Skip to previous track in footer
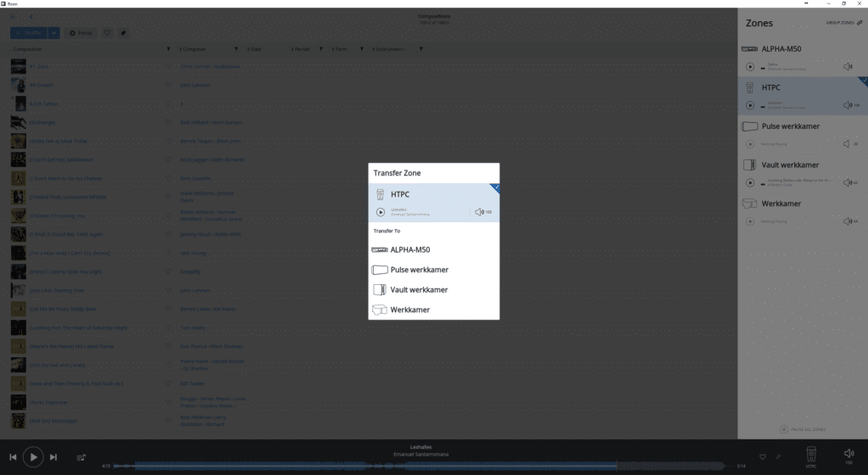Viewport: 868px width, 475px height. click(13, 457)
